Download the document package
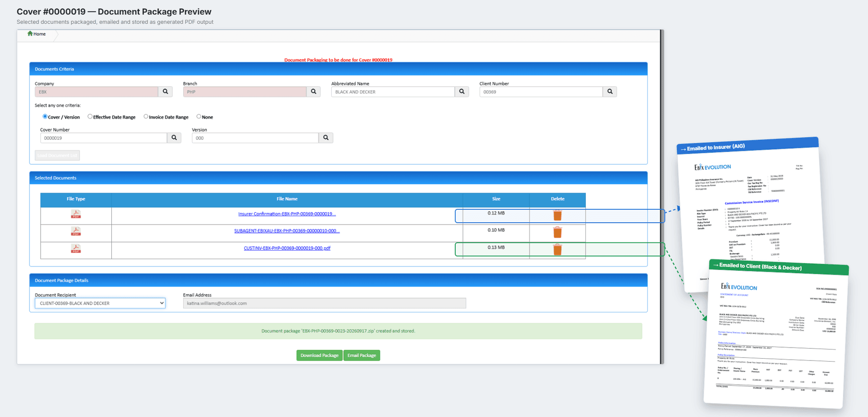The height and width of the screenshot is (417, 868). tap(319, 355)
